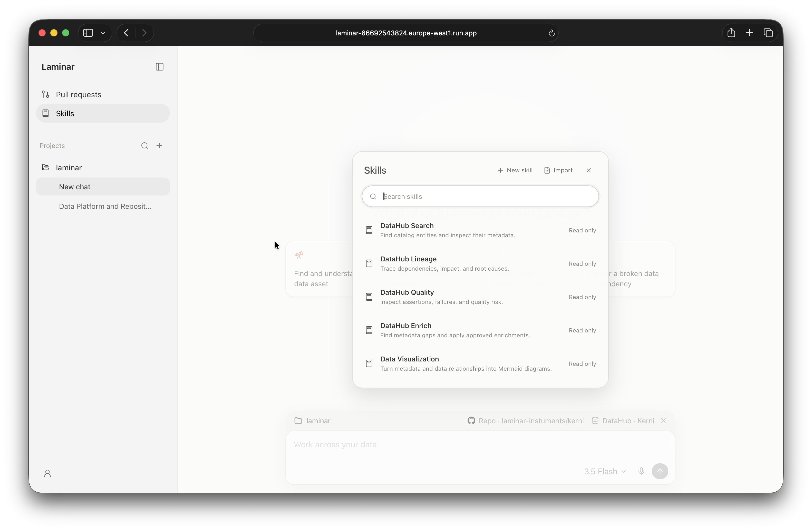Focus the Search skills field

click(x=480, y=196)
